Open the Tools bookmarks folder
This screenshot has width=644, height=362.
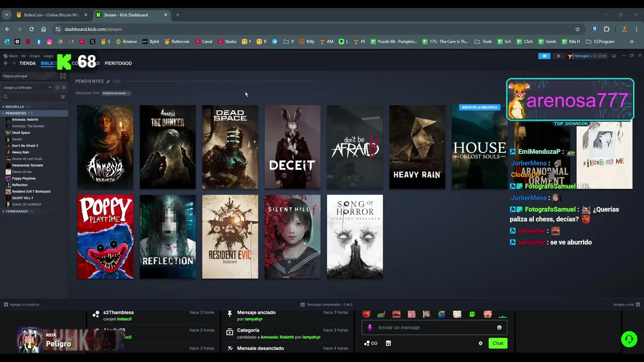(483, 42)
